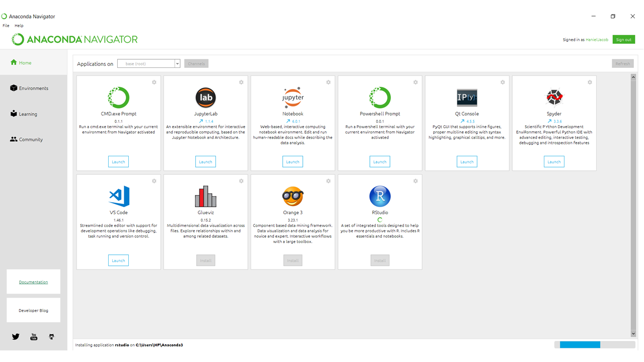The image size is (644, 362).
Task: Open the GitHub link icon
Action: pos(51,337)
